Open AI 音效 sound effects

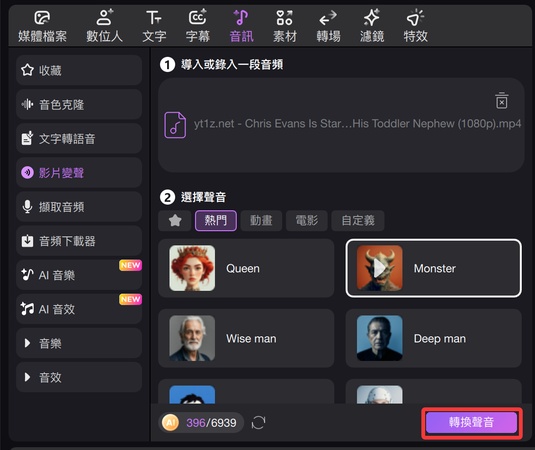click(x=79, y=309)
